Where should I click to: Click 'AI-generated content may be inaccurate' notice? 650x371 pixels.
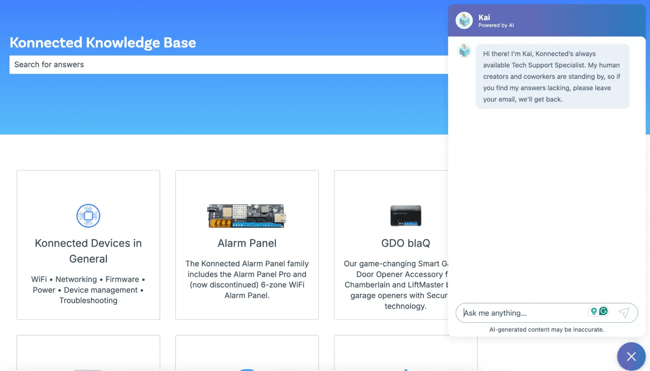(546, 330)
